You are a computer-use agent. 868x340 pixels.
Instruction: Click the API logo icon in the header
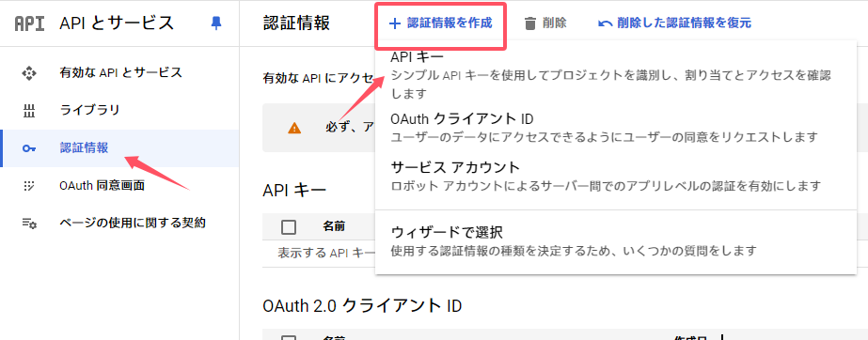pos(29,23)
